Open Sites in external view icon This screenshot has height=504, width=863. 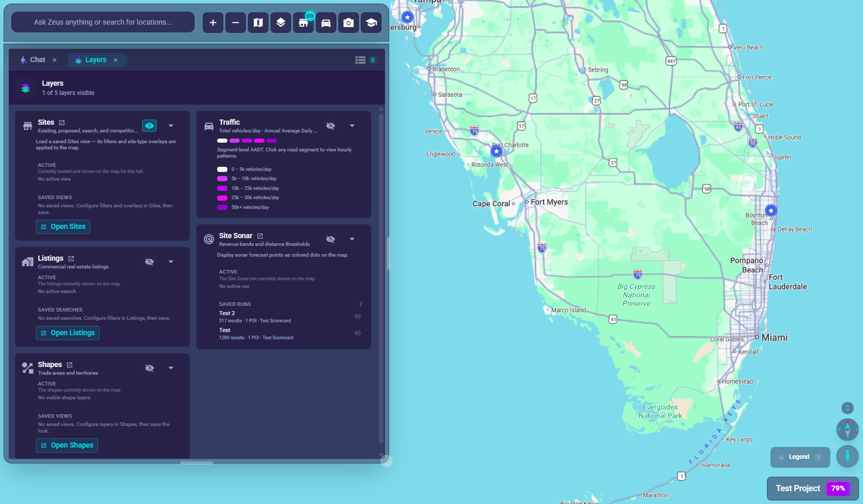62,123
